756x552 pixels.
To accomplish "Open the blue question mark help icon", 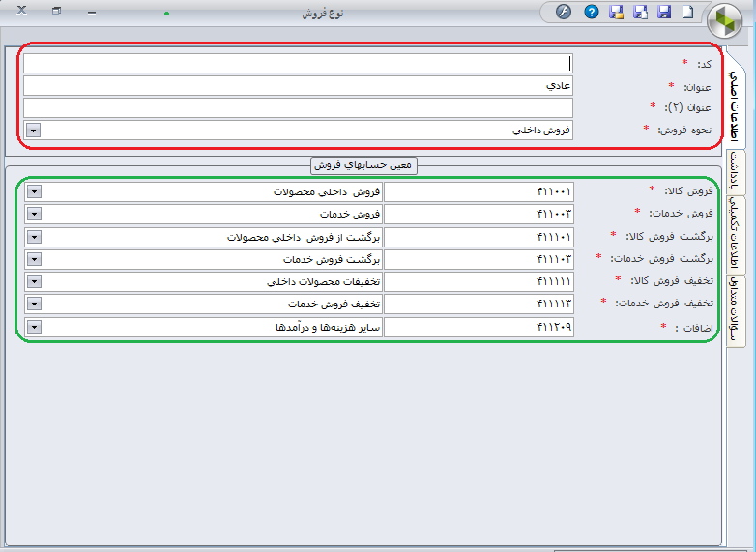I will (x=591, y=12).
